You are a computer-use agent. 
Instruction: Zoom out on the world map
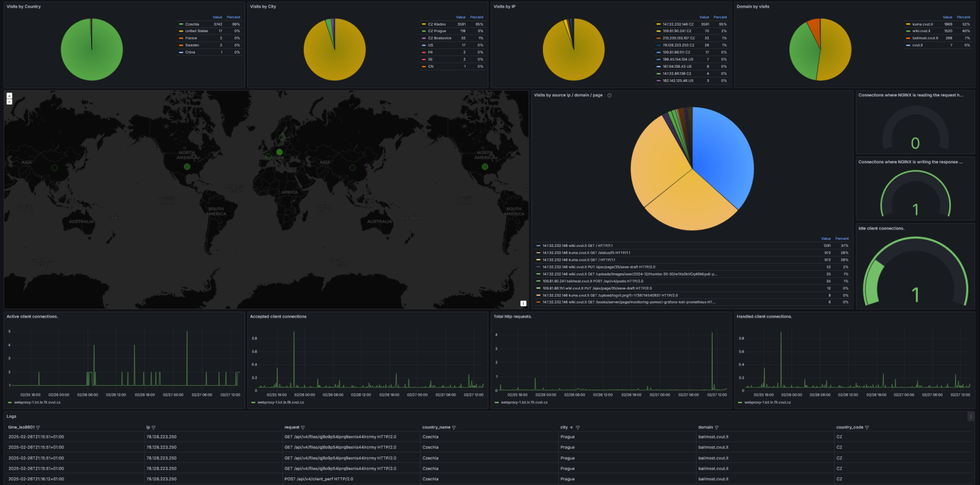coord(9,102)
